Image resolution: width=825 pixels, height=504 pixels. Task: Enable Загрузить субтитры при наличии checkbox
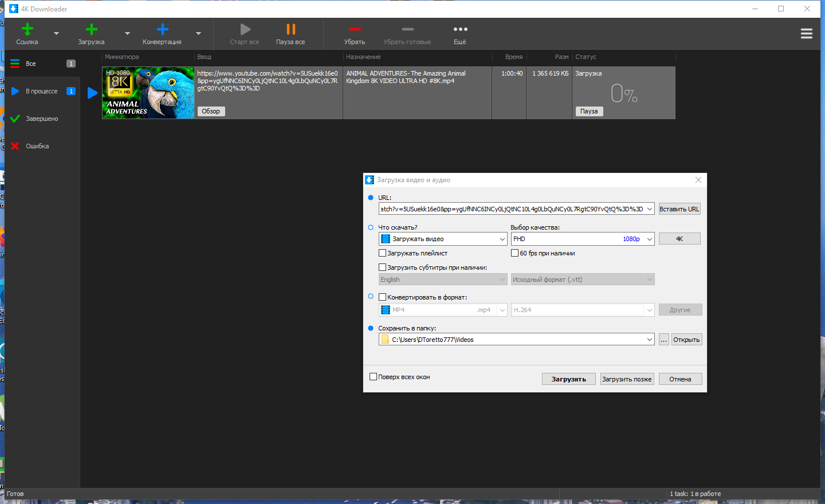click(383, 267)
